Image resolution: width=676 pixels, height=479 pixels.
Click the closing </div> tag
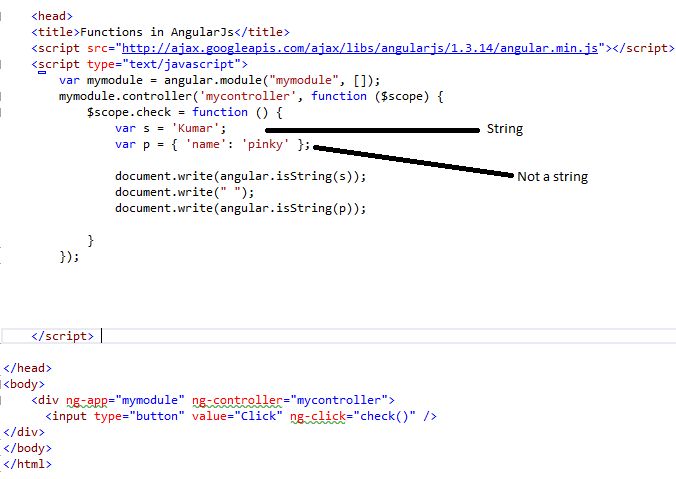pos(24,432)
